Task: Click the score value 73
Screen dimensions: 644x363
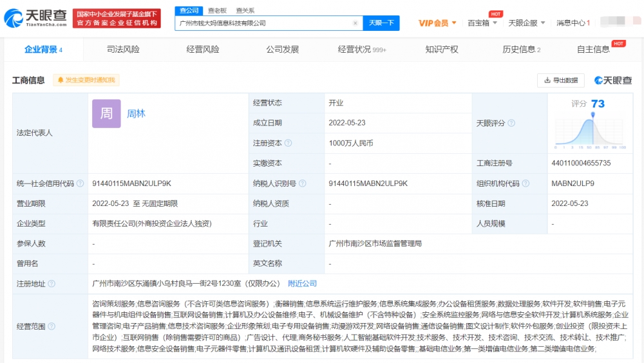Action: (x=598, y=104)
